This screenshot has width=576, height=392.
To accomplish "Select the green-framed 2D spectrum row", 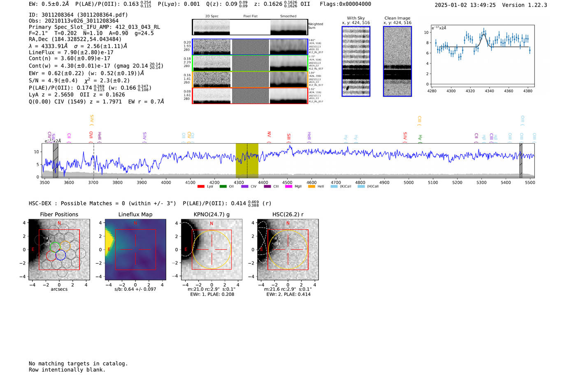I will pos(250,63).
